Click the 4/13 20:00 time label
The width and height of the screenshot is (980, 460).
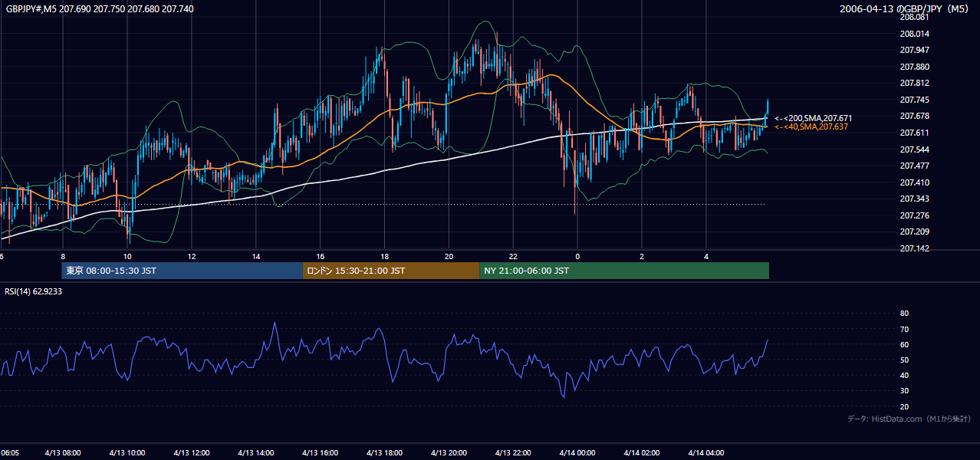tap(449, 452)
